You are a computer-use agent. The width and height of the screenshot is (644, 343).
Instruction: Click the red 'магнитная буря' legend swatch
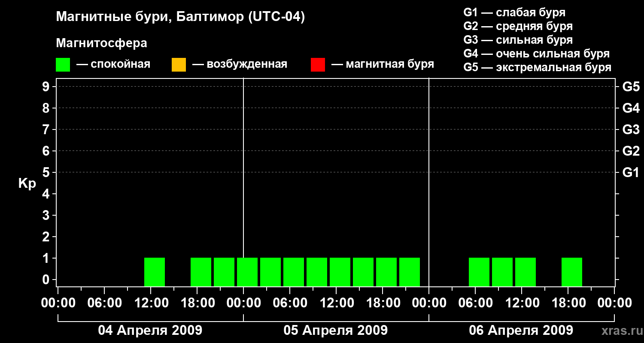(318, 65)
